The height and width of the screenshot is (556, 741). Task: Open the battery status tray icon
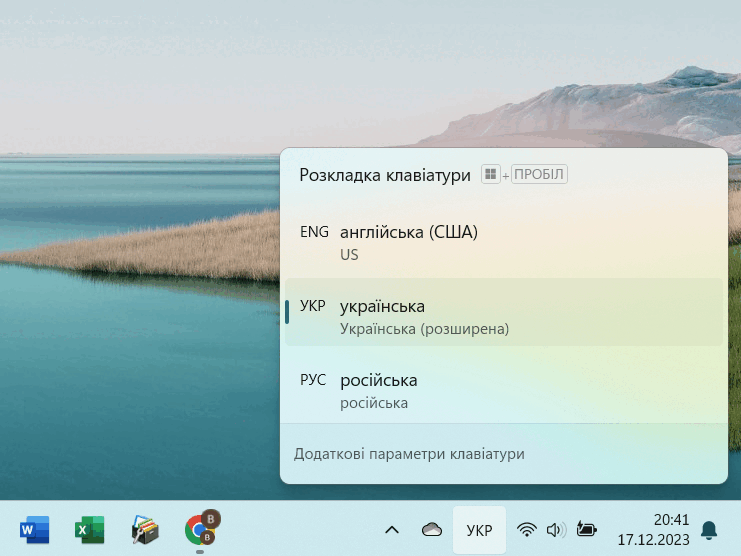pyautogui.click(x=586, y=530)
